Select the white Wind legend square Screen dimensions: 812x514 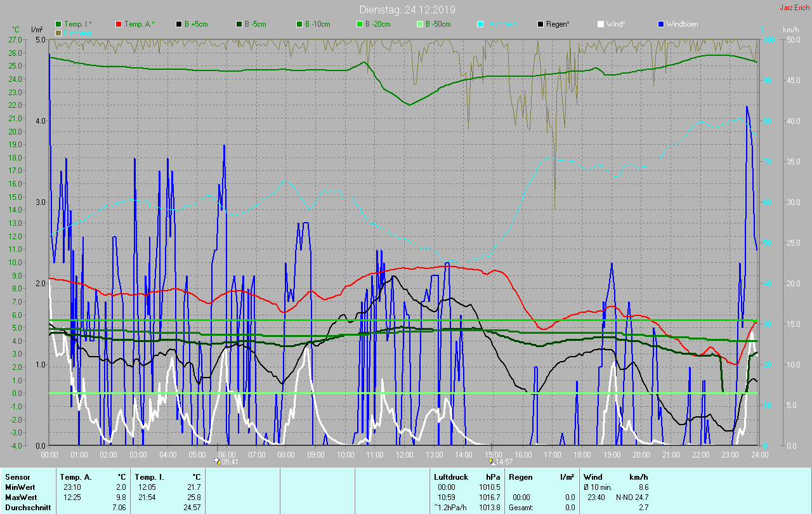601,24
